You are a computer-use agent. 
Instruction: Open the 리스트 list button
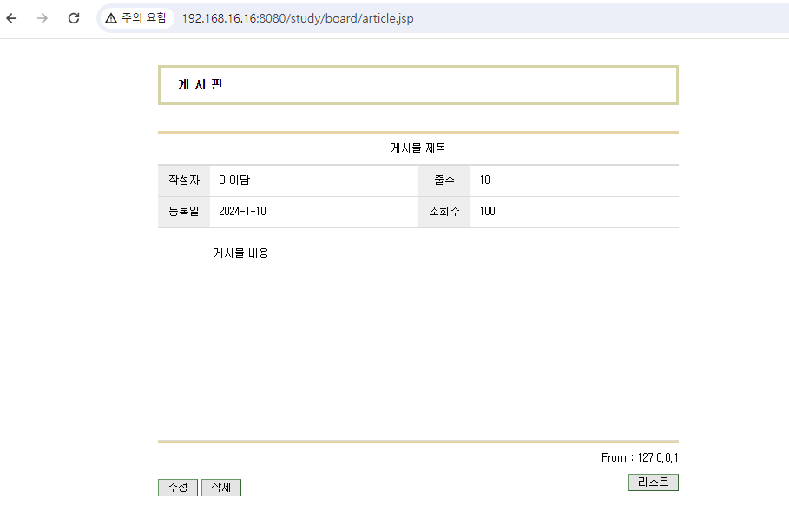[x=653, y=483]
